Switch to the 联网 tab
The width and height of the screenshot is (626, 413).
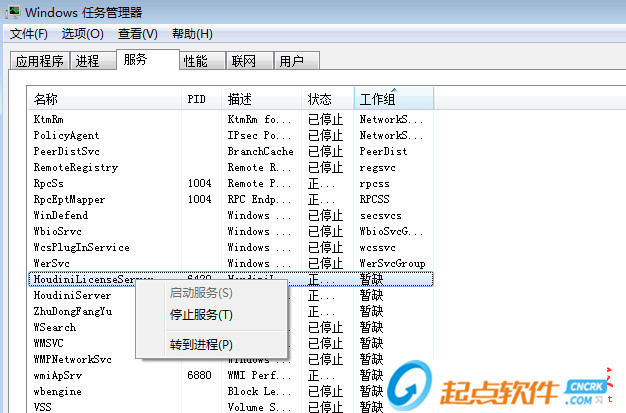pyautogui.click(x=250, y=61)
